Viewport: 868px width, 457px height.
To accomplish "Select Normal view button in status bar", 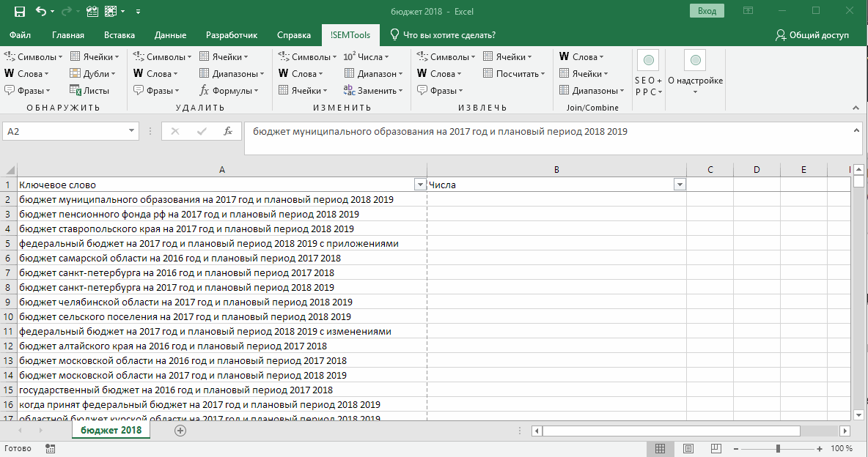I will [660, 448].
